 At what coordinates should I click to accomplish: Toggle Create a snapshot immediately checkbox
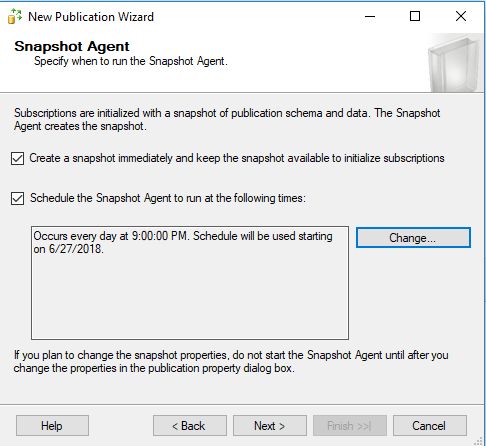coord(17,159)
